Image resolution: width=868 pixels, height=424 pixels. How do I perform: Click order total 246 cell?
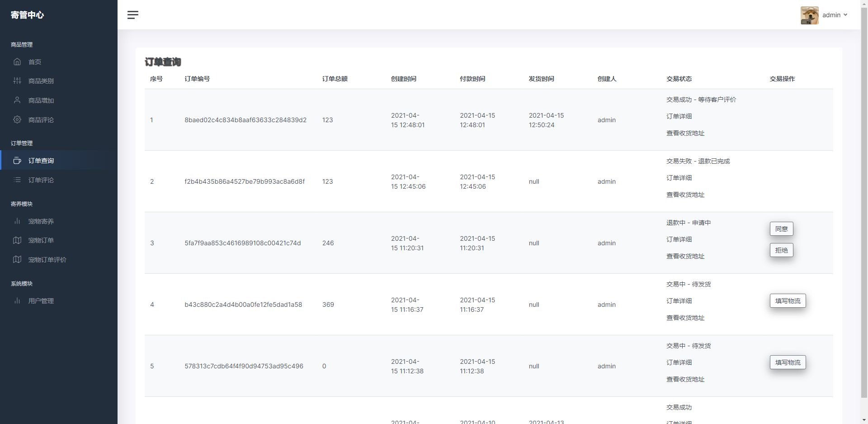pyautogui.click(x=328, y=243)
